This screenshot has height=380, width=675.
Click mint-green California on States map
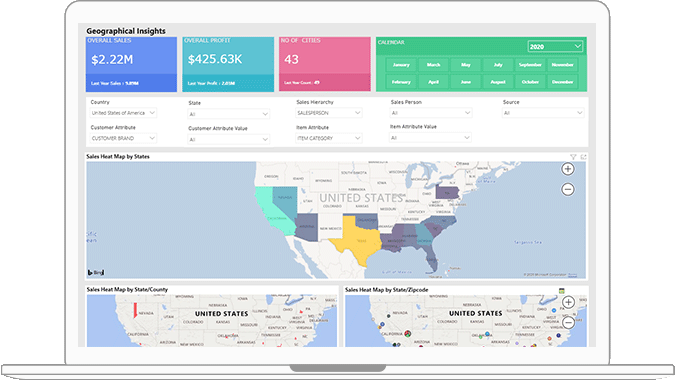click(x=272, y=214)
